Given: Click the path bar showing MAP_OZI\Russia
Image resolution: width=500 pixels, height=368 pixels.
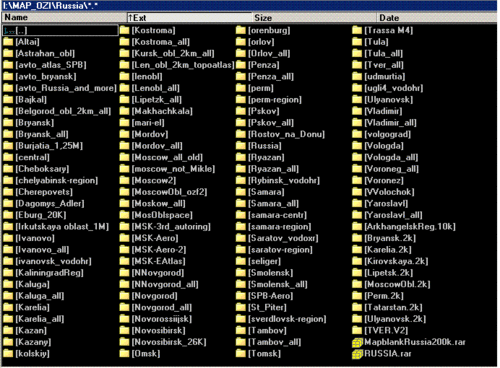Looking at the screenshot, I should pos(249,6).
